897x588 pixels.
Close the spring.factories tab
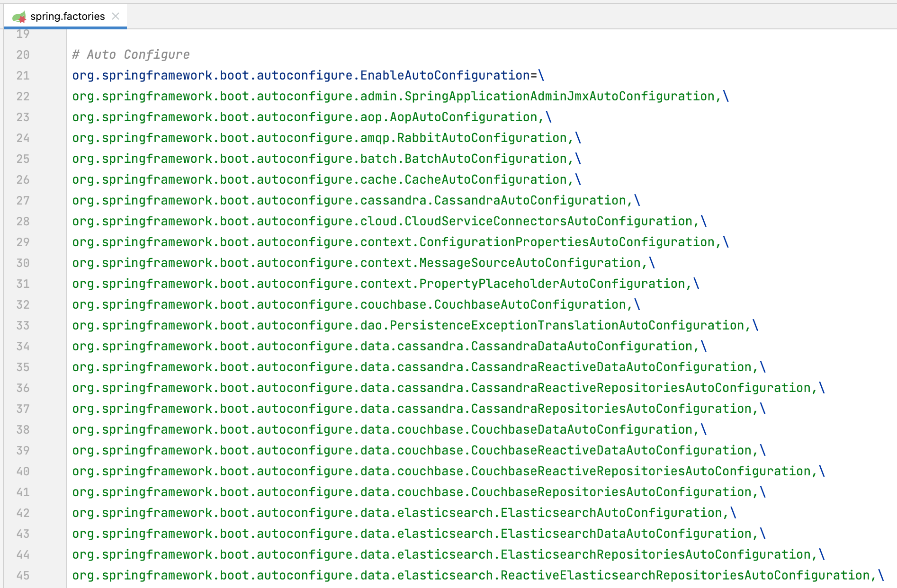pyautogui.click(x=116, y=17)
